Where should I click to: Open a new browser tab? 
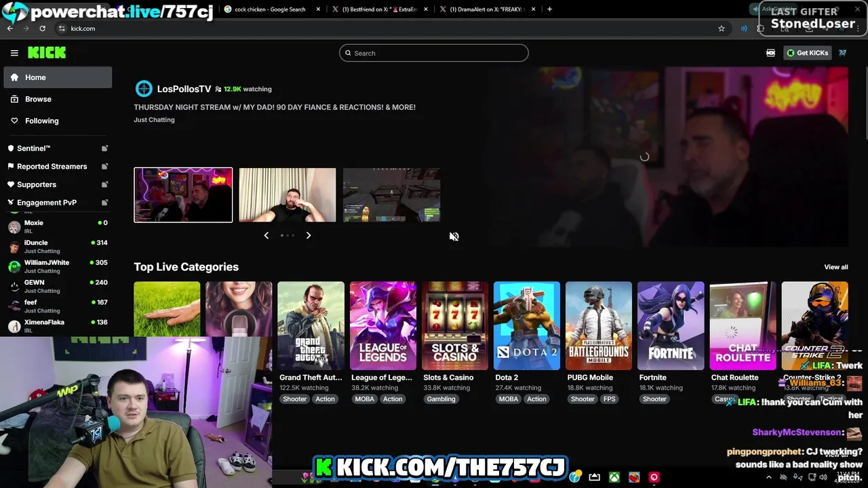pyautogui.click(x=549, y=9)
